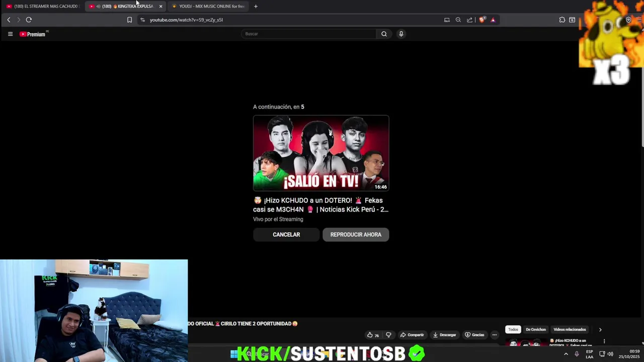Dislike the video with thumbs down
The width and height of the screenshot is (644, 362).
[388, 335]
